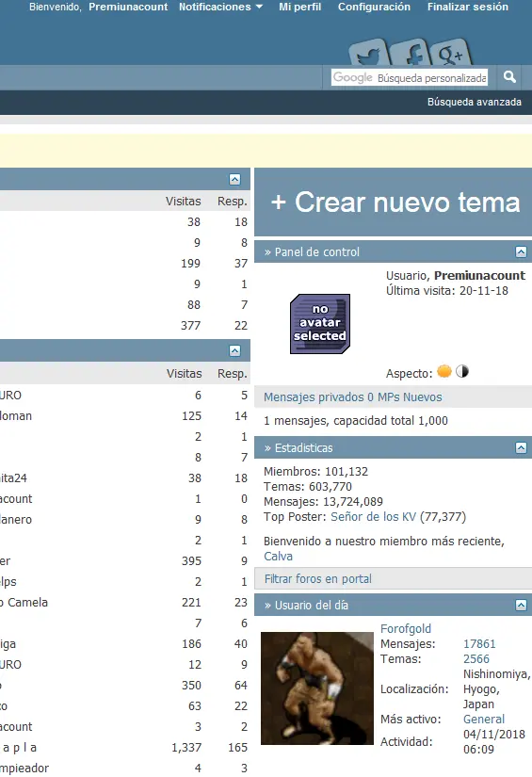Viewport: 532px width, 777px height.
Task: Open the Notificaciones dropdown
Action: [x=220, y=7]
